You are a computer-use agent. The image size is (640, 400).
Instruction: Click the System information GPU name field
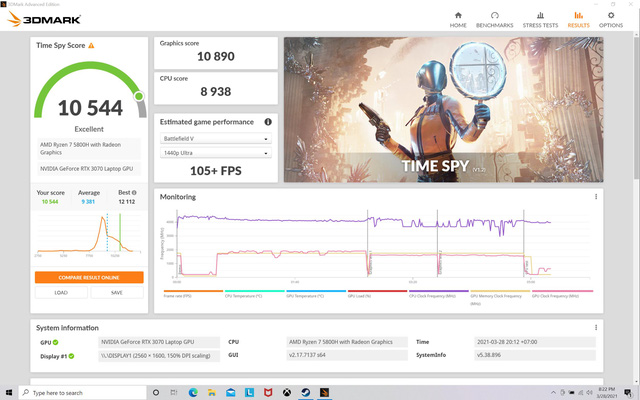tap(159, 342)
